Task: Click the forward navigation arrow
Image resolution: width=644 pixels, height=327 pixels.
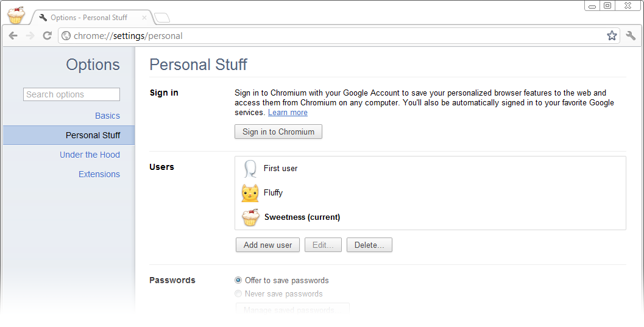Action: (30, 36)
